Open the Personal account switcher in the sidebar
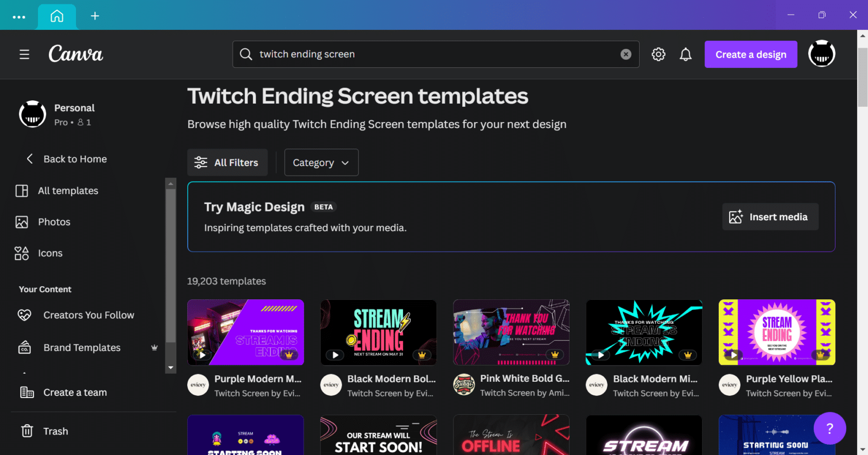Image resolution: width=868 pixels, height=455 pixels. click(x=57, y=114)
